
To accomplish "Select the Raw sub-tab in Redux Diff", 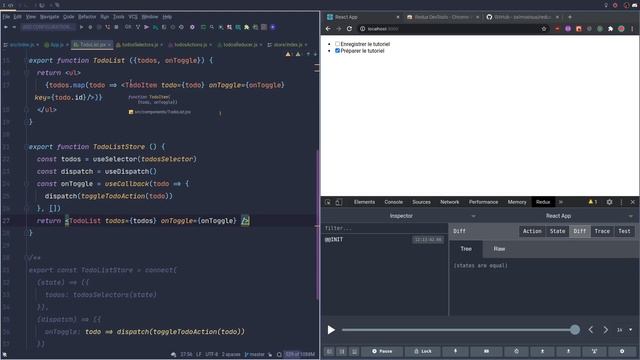I will coord(499,249).
